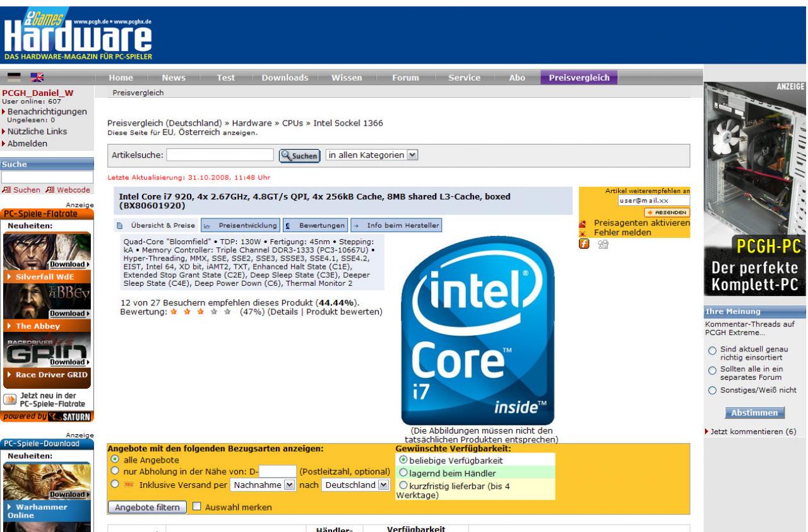Click the red arrow next to Abmelden
This screenshot has width=808, height=532.
4,144
